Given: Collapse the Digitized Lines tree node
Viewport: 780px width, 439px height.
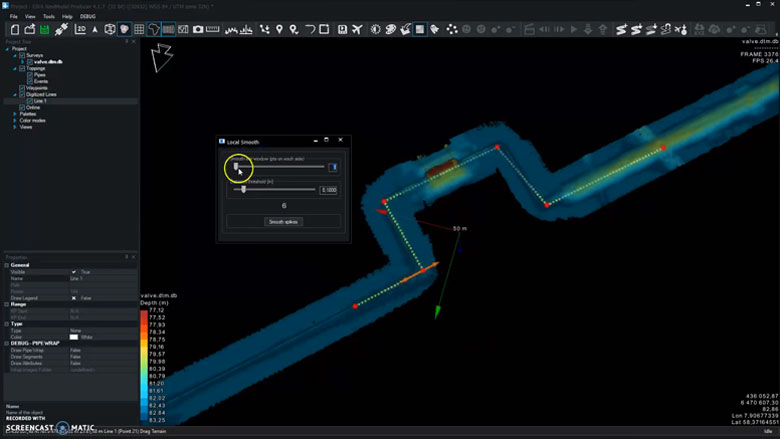Looking at the screenshot, I should [x=15, y=94].
